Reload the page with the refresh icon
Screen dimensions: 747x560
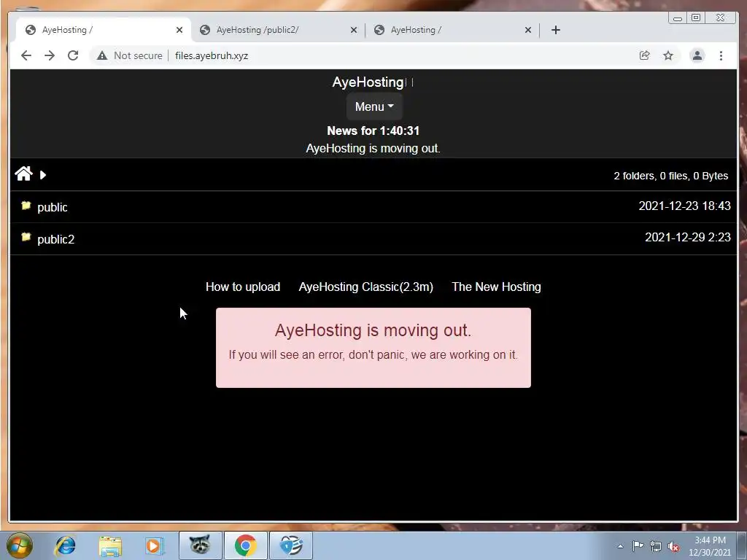[x=73, y=55]
